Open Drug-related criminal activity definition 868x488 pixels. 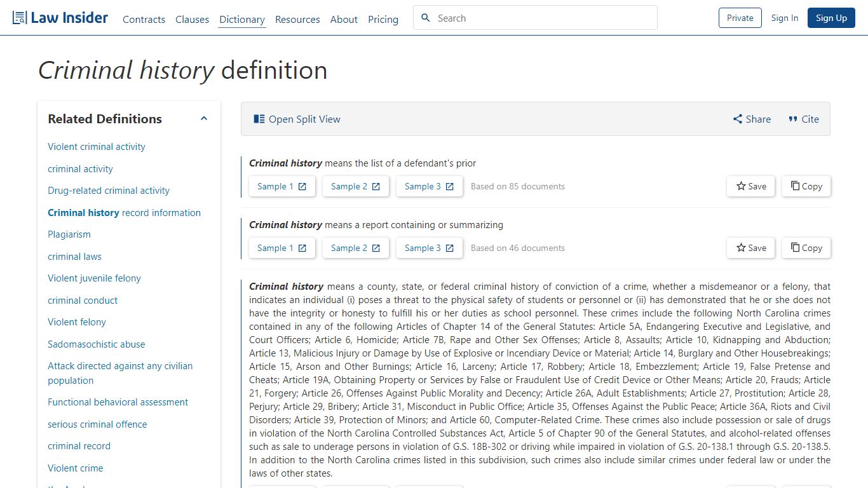pyautogui.click(x=109, y=191)
